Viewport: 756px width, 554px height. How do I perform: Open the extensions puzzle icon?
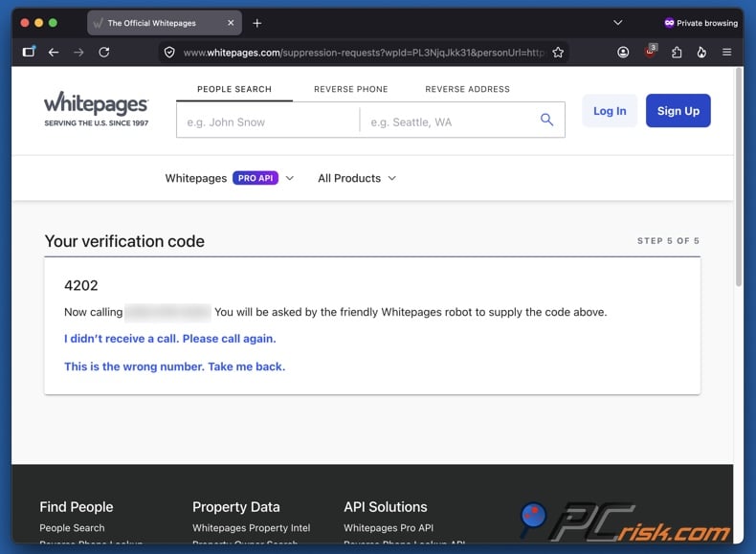pyautogui.click(x=677, y=52)
